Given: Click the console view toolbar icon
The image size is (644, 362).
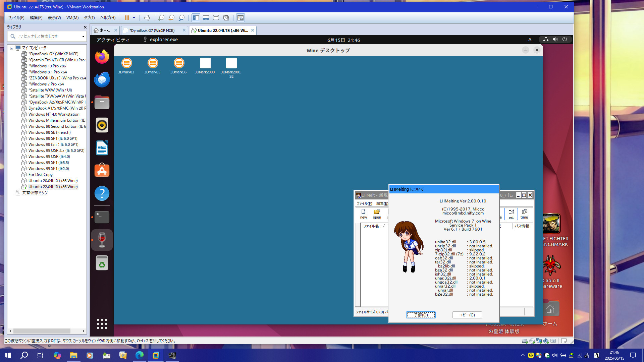Looking at the screenshot, I should (240, 18).
